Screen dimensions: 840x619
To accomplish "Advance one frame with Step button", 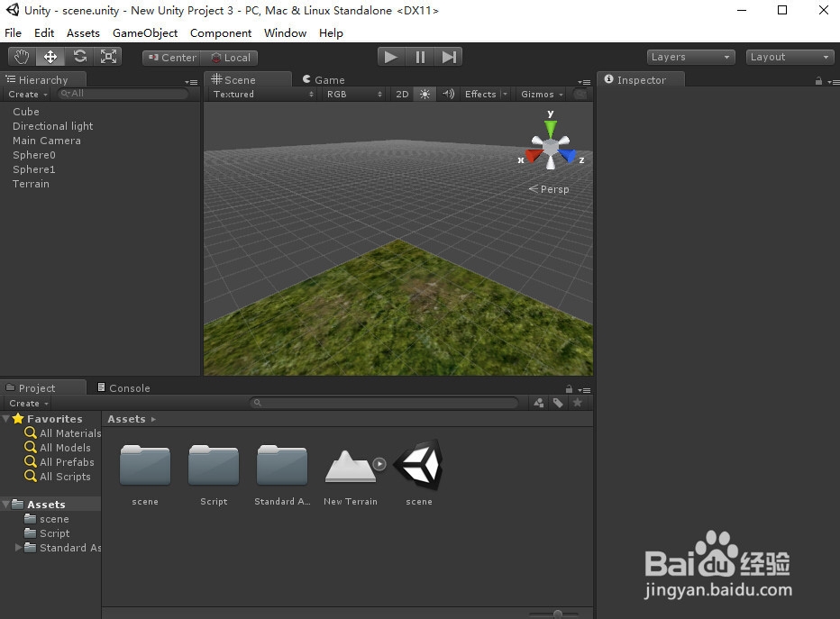I will [449, 57].
